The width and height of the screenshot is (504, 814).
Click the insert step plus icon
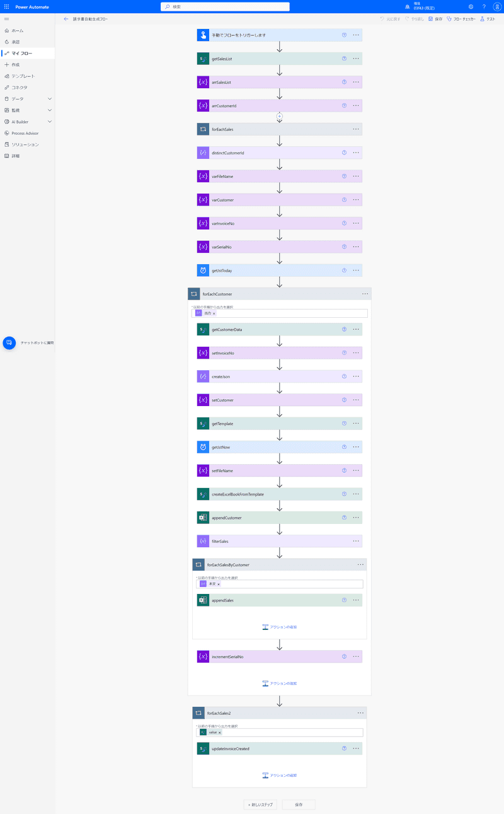point(280,116)
